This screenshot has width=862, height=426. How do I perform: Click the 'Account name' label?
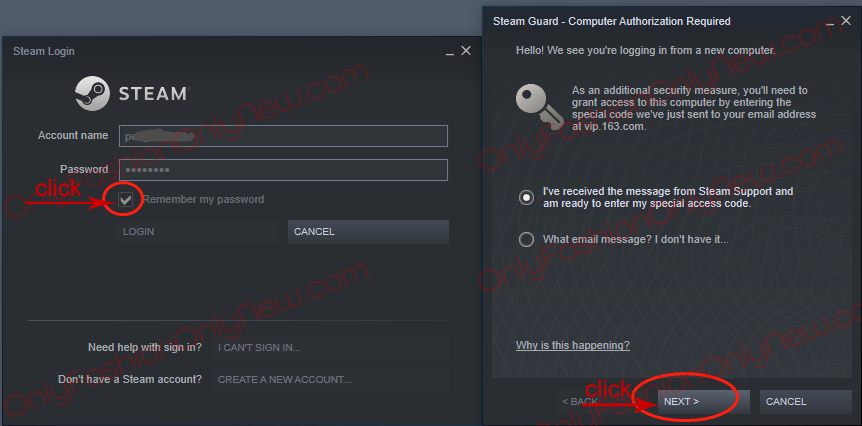(73, 135)
